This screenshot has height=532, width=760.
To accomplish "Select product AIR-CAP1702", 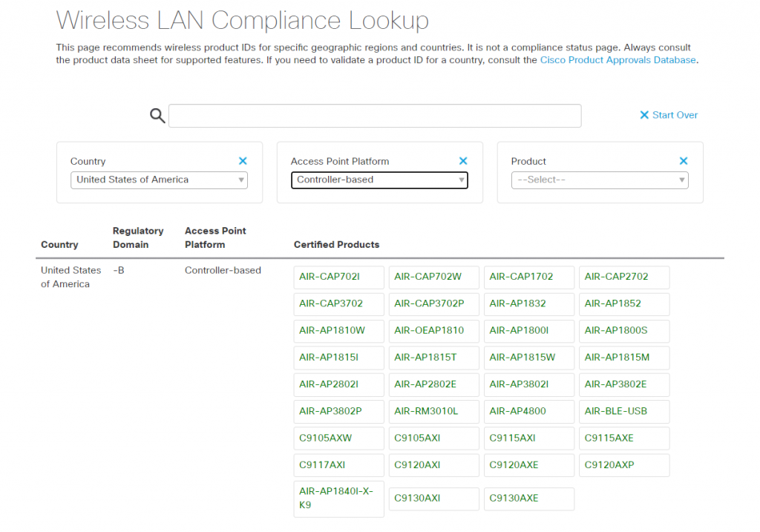I will (x=528, y=278).
